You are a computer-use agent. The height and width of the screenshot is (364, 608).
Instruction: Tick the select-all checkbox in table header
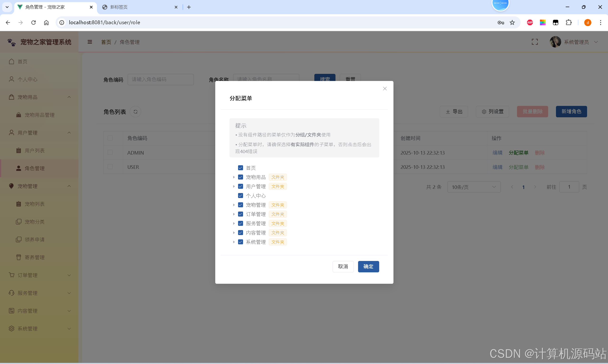(110, 138)
